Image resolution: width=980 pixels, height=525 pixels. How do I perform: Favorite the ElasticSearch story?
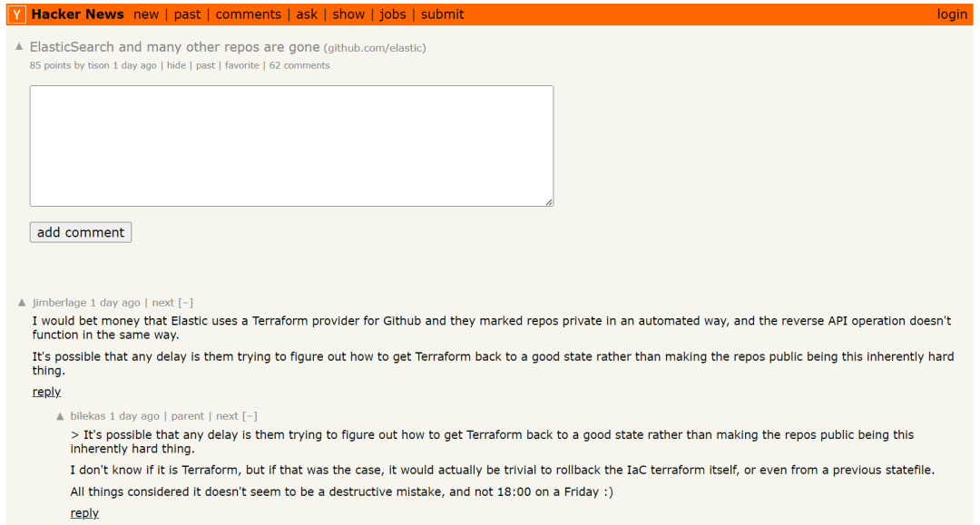242,65
